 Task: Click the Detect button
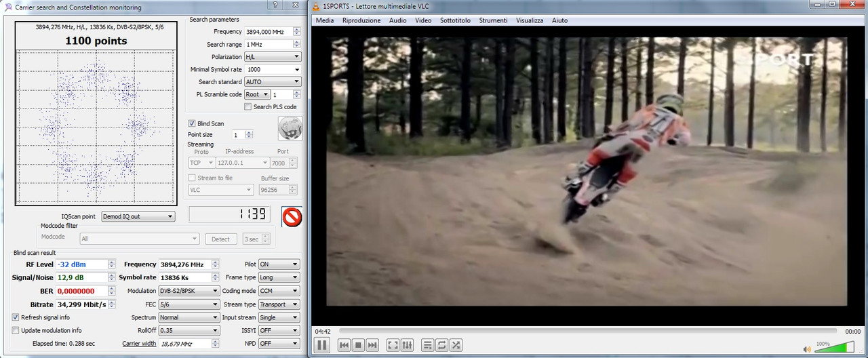click(x=221, y=239)
